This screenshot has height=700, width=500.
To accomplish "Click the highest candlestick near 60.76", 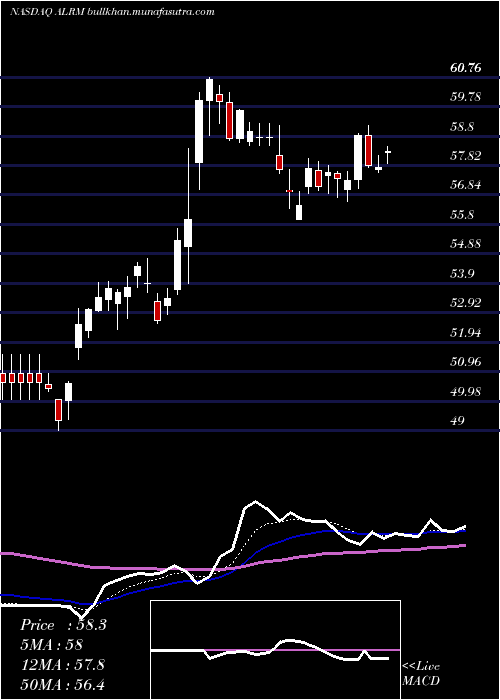I will click(x=209, y=107).
